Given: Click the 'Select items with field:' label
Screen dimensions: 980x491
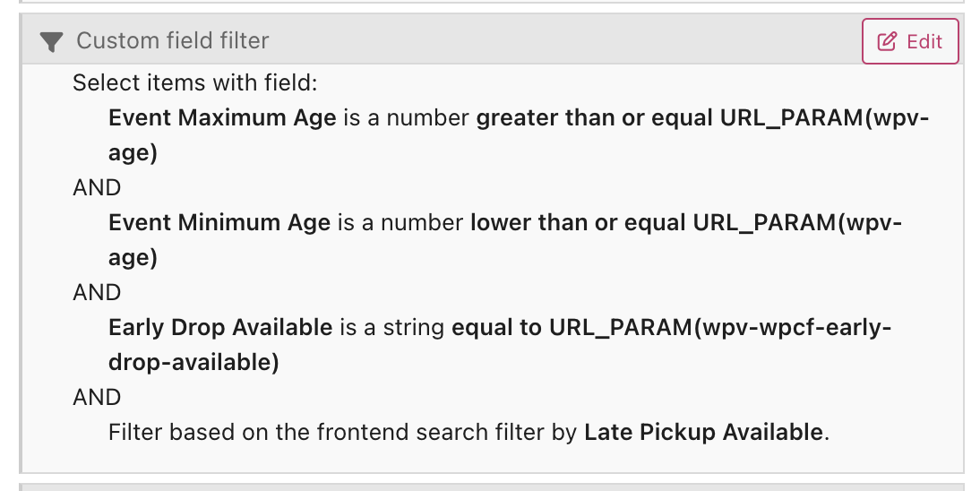Looking at the screenshot, I should pyautogui.click(x=195, y=82).
